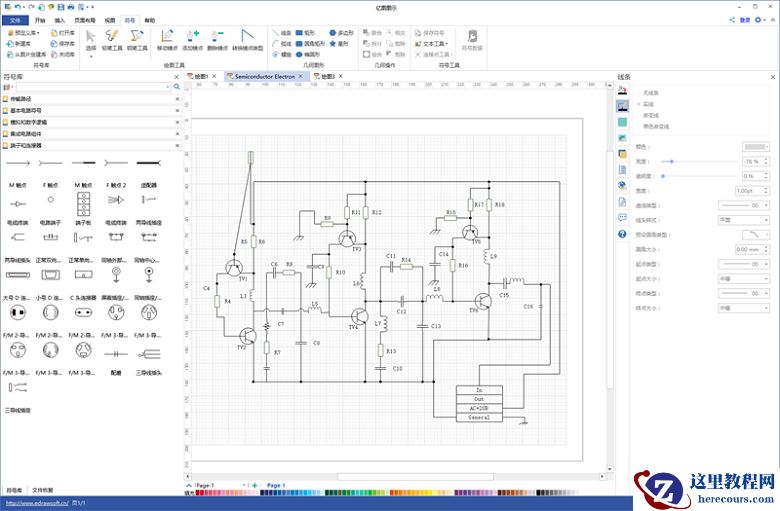
Task: Click the 转换锚点类型 convert anchor icon
Action: pyautogui.click(x=248, y=39)
